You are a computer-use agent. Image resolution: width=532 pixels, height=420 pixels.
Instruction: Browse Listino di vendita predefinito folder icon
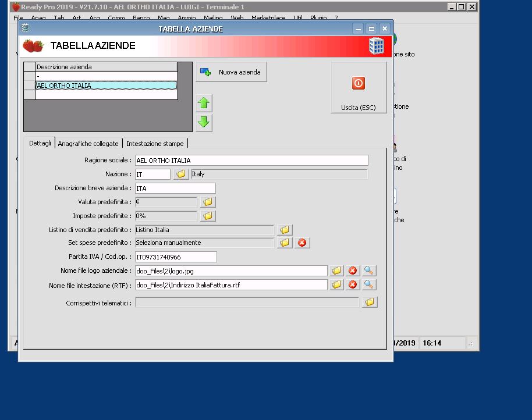285,230
